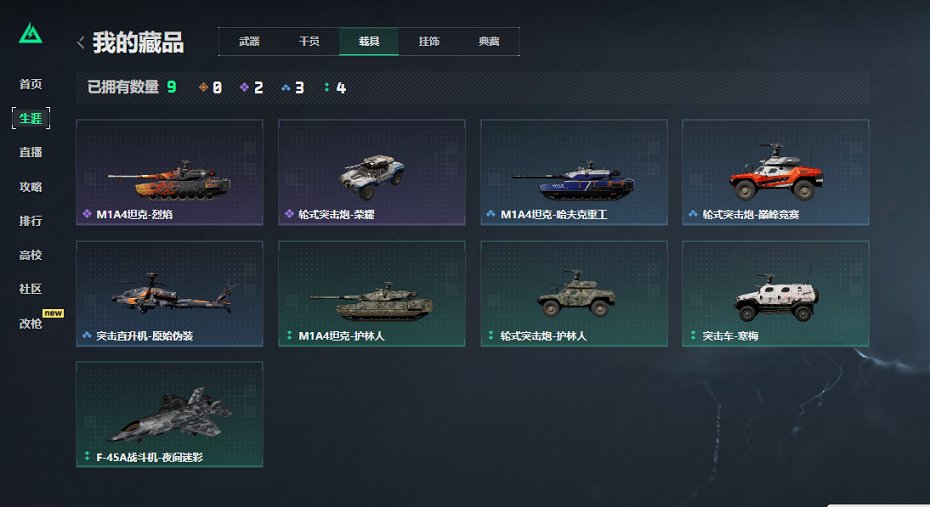Select the 突击直升机-原始伪装 helicopter card
The width and height of the screenshot is (930, 507).
pos(170,294)
